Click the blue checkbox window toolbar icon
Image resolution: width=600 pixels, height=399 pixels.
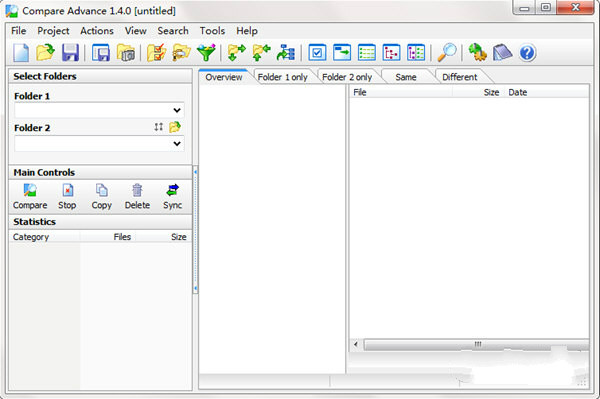click(317, 53)
